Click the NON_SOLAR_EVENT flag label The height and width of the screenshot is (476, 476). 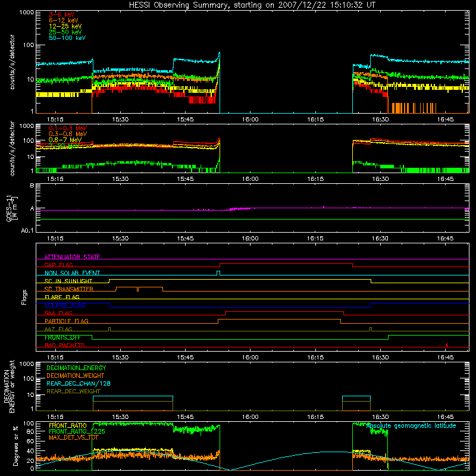pyautogui.click(x=72, y=273)
